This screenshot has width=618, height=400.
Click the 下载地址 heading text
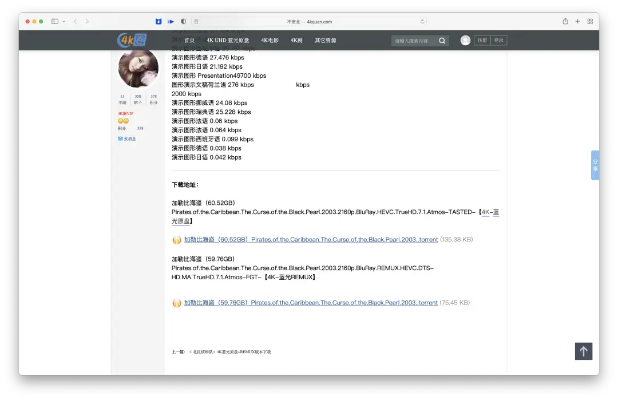[185, 185]
